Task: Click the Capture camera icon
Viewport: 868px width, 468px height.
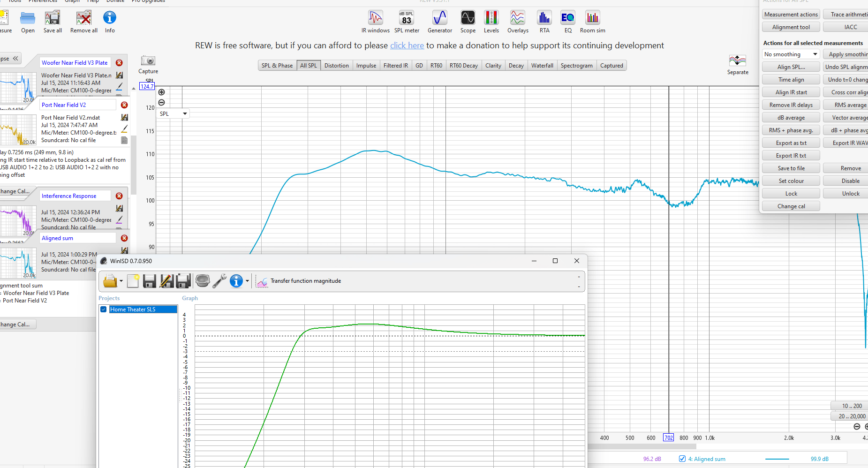Action: tap(148, 60)
